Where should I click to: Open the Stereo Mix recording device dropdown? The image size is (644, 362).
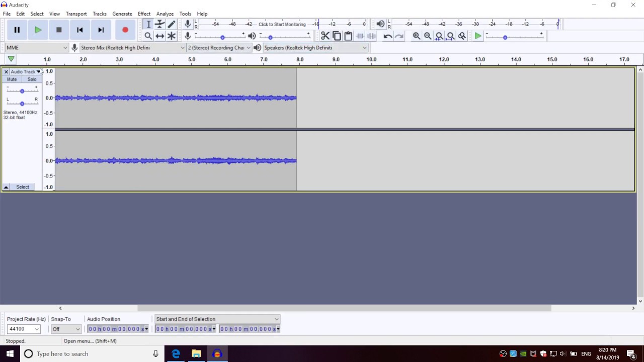(x=132, y=48)
